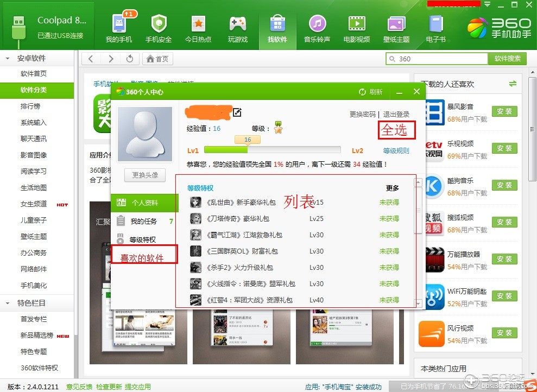The image size is (537, 392).
Task: Click the 首页 home button
Action: tap(157, 59)
